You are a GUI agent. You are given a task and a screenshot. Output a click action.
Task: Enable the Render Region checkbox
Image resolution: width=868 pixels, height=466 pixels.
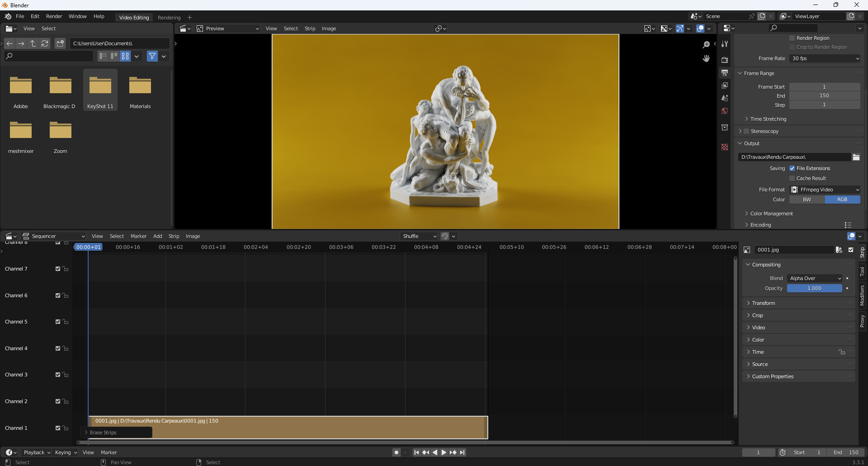(793, 38)
